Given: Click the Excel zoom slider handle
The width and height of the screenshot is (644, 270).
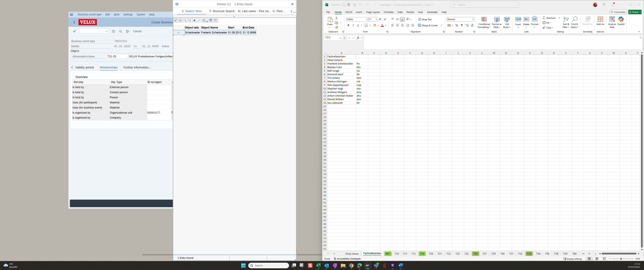Looking at the screenshot, I should tap(621, 259).
